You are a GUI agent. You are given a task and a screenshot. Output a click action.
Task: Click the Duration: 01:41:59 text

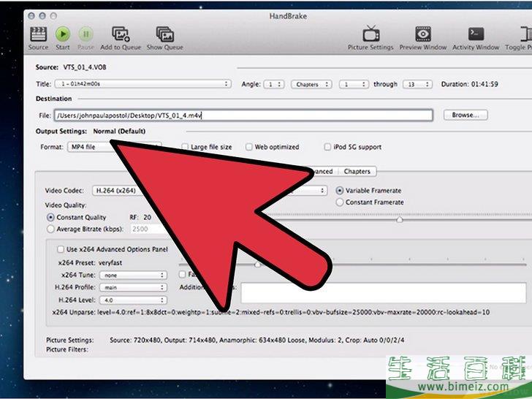(470, 84)
